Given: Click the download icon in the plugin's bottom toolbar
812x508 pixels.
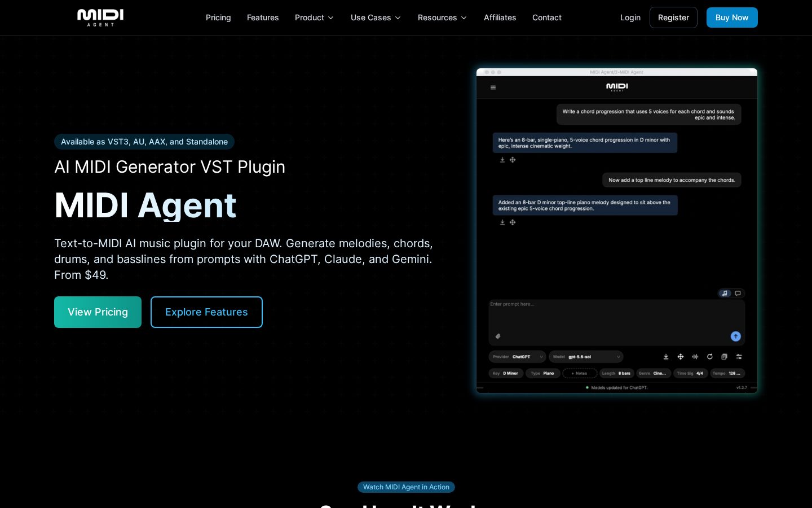Looking at the screenshot, I should click(666, 357).
